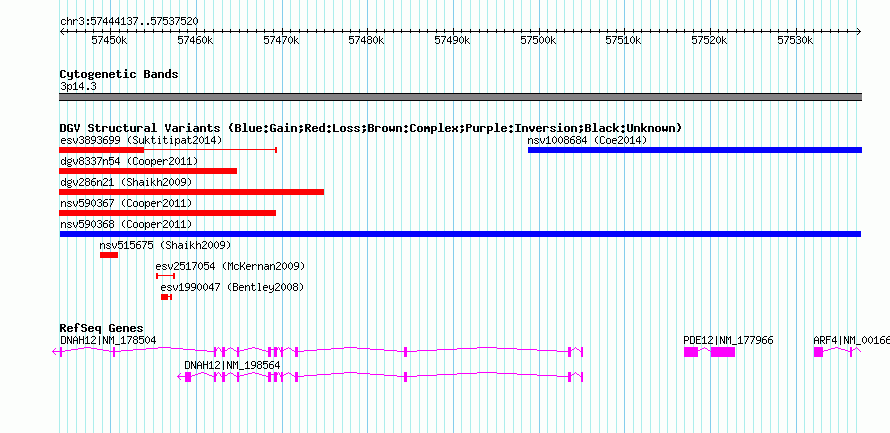
Task: Click the 57460k ruler tick label
Action: point(196,40)
